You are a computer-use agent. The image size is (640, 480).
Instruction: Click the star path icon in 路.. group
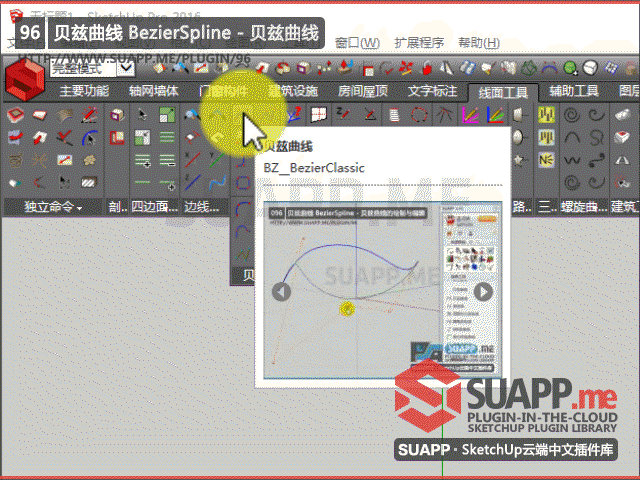click(519, 160)
